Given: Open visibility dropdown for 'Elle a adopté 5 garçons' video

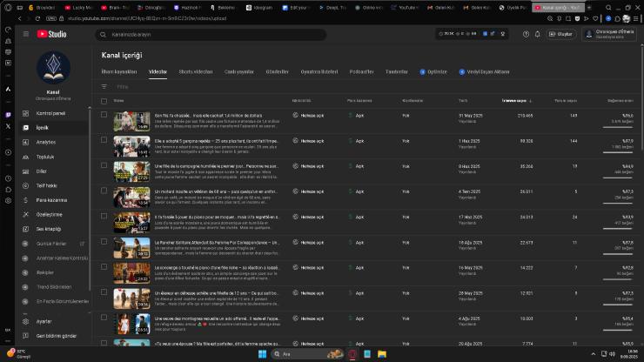Looking at the screenshot, I should click(308, 141).
